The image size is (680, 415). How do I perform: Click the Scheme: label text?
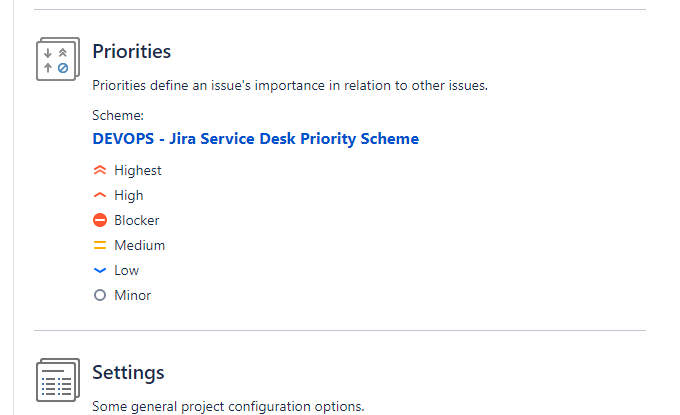click(118, 115)
